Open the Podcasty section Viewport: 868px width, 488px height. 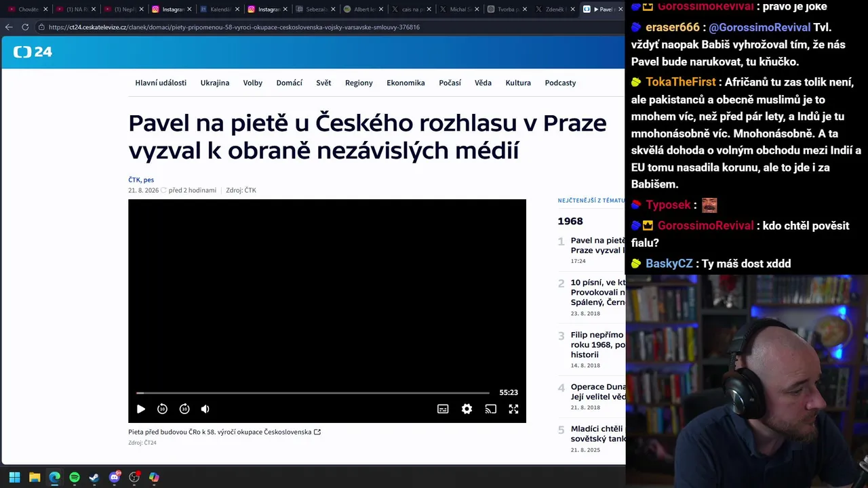pyautogui.click(x=560, y=83)
